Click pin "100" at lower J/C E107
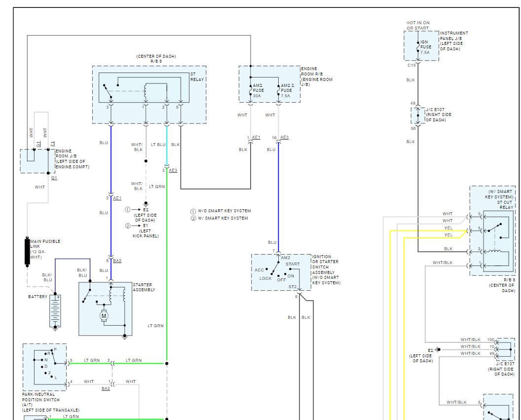The image size is (521, 420). click(x=491, y=340)
